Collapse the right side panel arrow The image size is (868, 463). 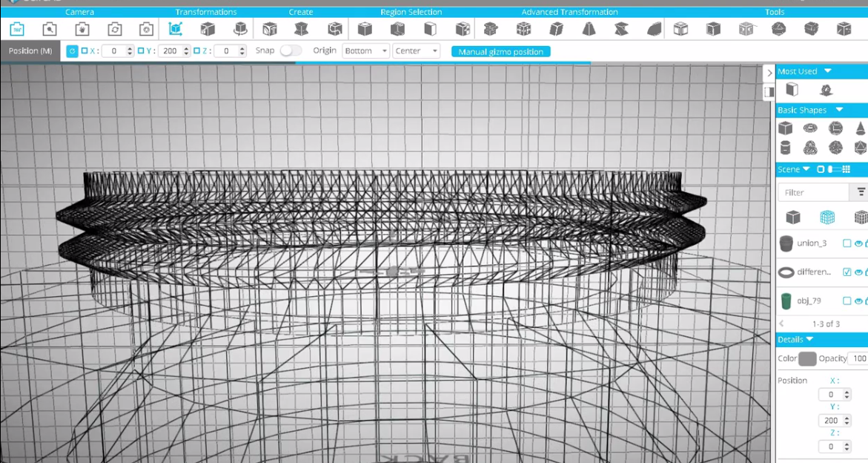pyautogui.click(x=769, y=73)
